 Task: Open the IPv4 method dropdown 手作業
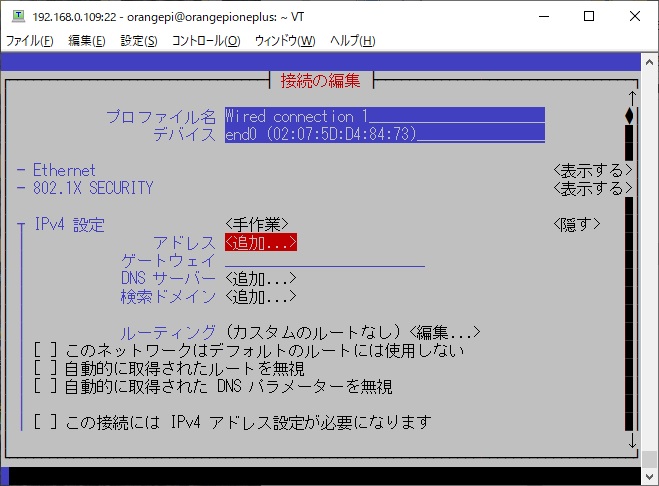257,224
